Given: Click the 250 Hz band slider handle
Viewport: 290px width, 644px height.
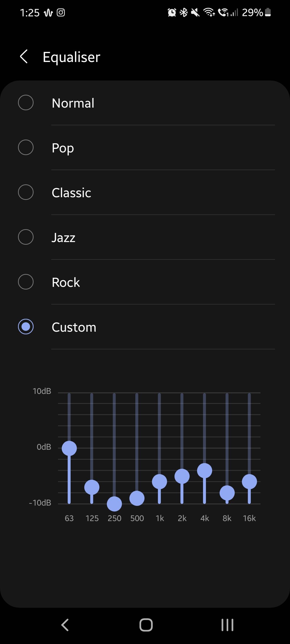Looking at the screenshot, I should pos(114,504).
